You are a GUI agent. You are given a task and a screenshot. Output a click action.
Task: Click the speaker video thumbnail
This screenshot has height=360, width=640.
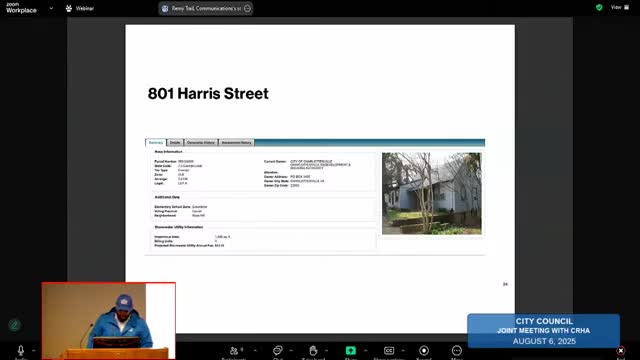[109, 321]
